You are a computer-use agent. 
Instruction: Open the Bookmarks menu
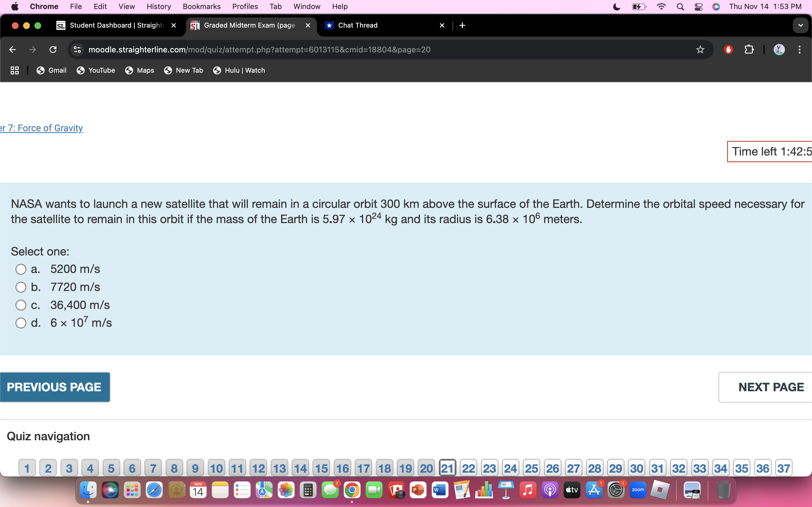tap(202, 6)
